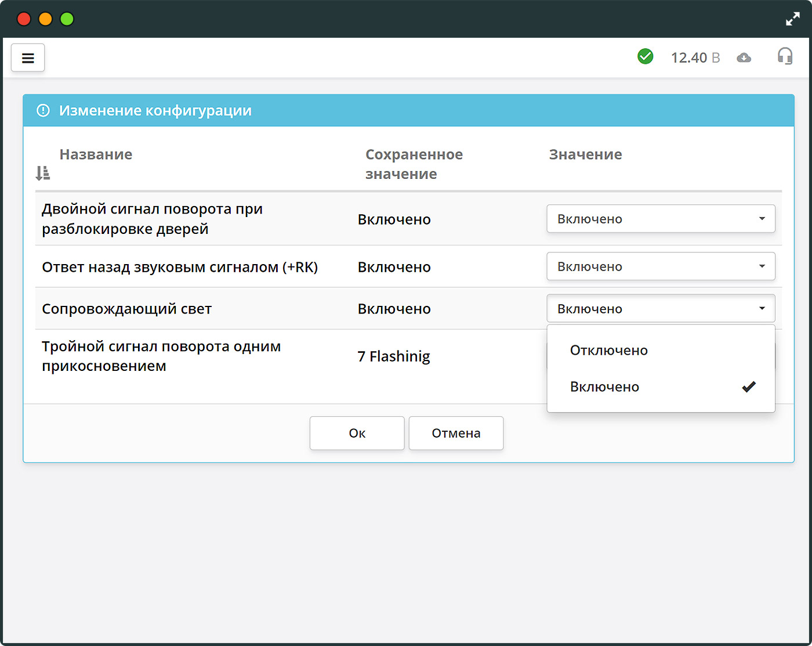
Task: Confirm changes with the Ок button
Action: tap(357, 433)
